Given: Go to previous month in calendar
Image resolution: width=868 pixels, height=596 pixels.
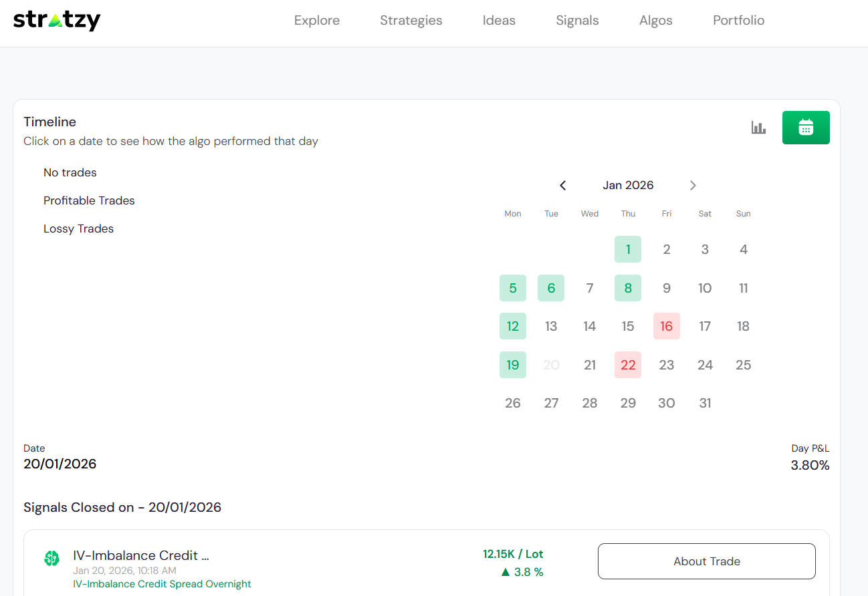Looking at the screenshot, I should coord(562,185).
